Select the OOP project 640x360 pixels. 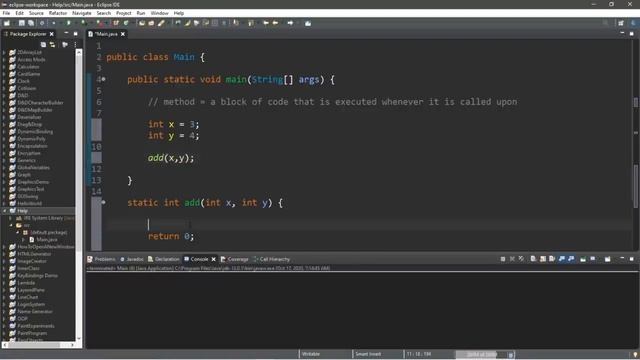click(19, 319)
